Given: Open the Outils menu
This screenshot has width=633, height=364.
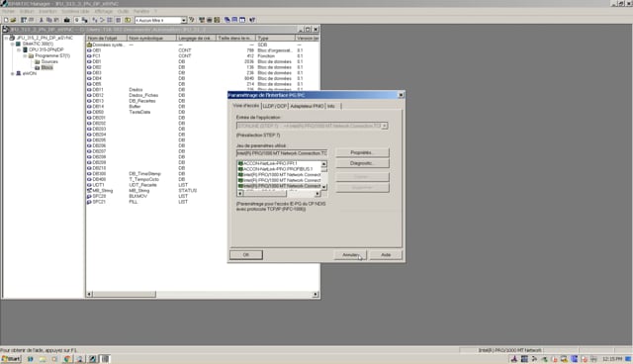Looking at the screenshot, I should tap(123, 11).
